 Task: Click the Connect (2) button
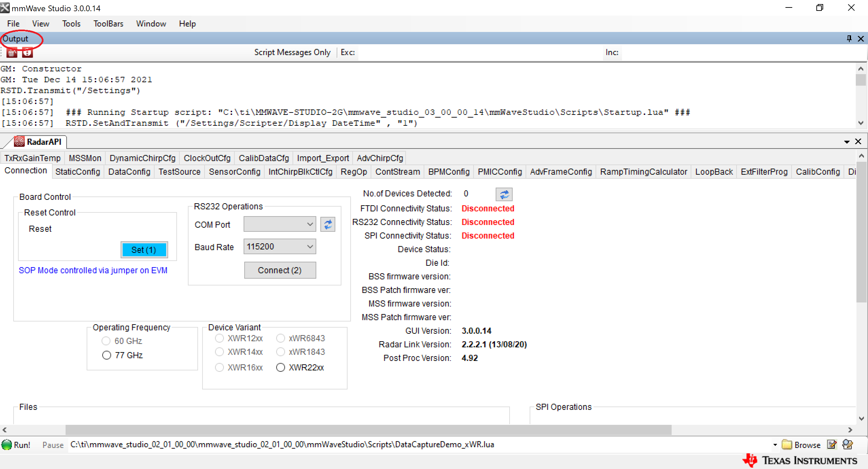pyautogui.click(x=280, y=270)
